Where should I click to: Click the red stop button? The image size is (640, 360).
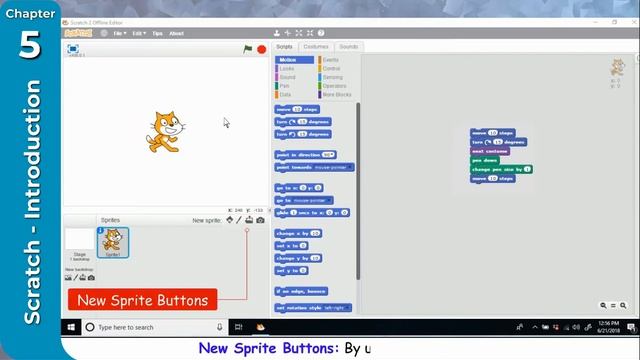[x=262, y=49]
